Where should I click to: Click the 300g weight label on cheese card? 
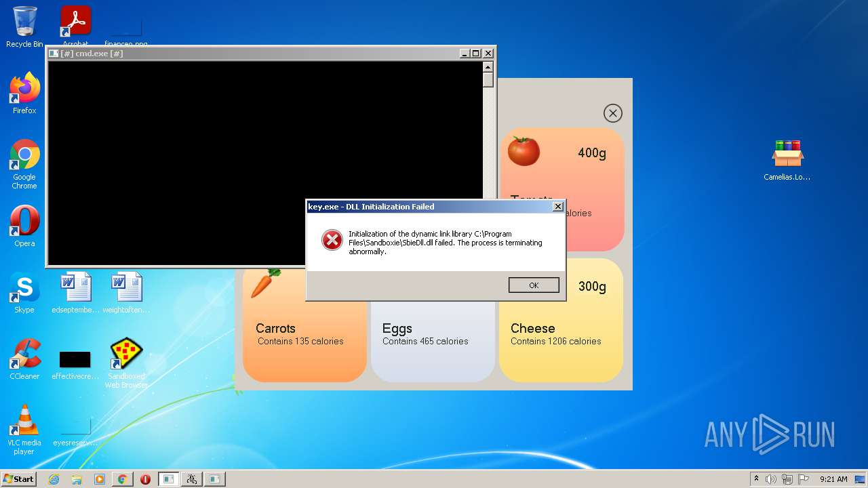coord(592,287)
